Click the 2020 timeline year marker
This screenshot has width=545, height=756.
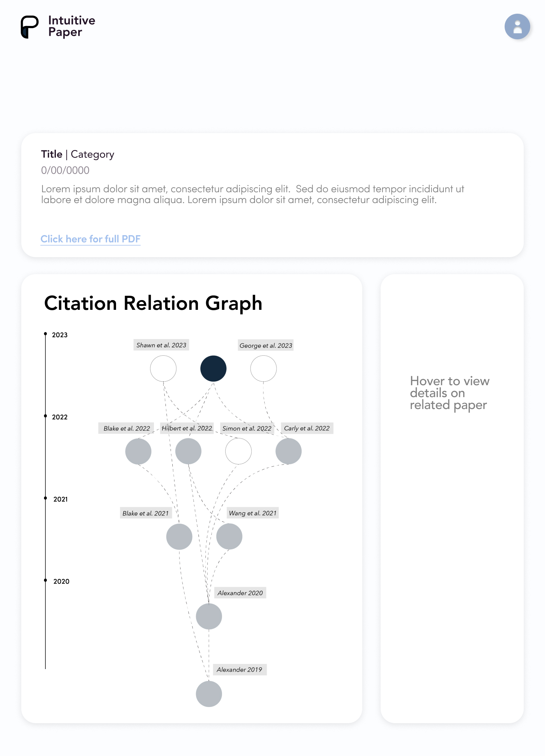(x=45, y=580)
